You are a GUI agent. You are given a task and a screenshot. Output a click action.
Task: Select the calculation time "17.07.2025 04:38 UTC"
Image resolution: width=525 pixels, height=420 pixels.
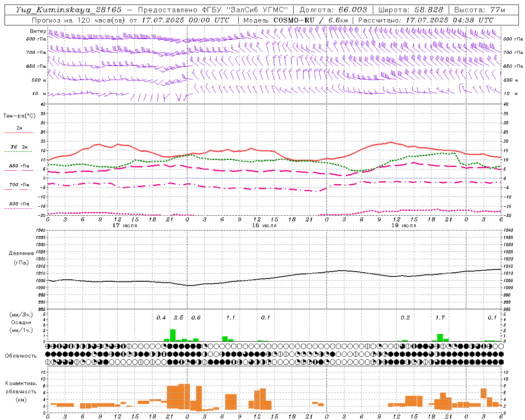click(x=450, y=20)
